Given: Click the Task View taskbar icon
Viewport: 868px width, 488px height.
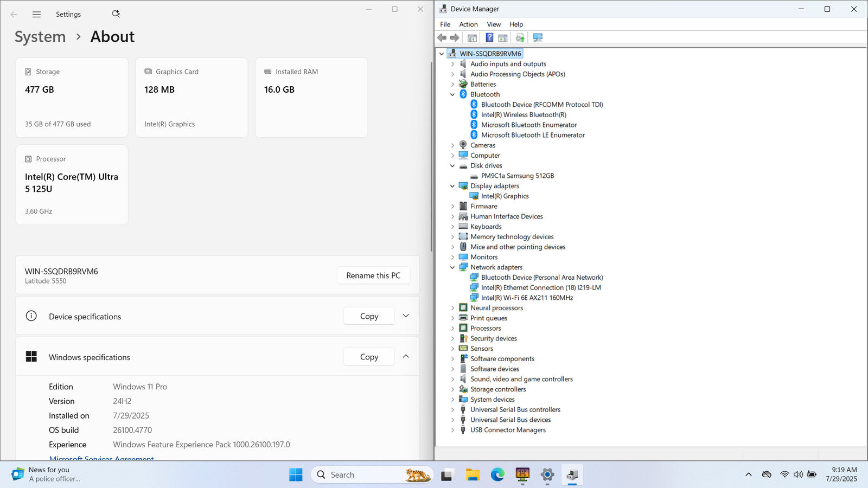Looking at the screenshot, I should pos(447,474).
